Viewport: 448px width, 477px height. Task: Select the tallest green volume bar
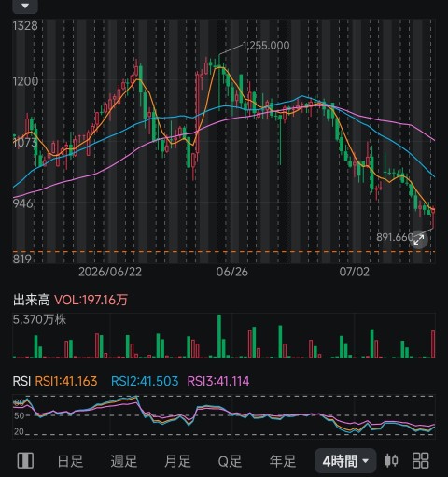[x=219, y=336]
